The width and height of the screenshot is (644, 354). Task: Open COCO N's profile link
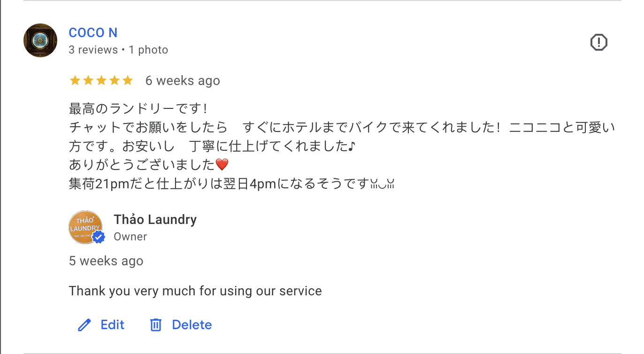93,32
